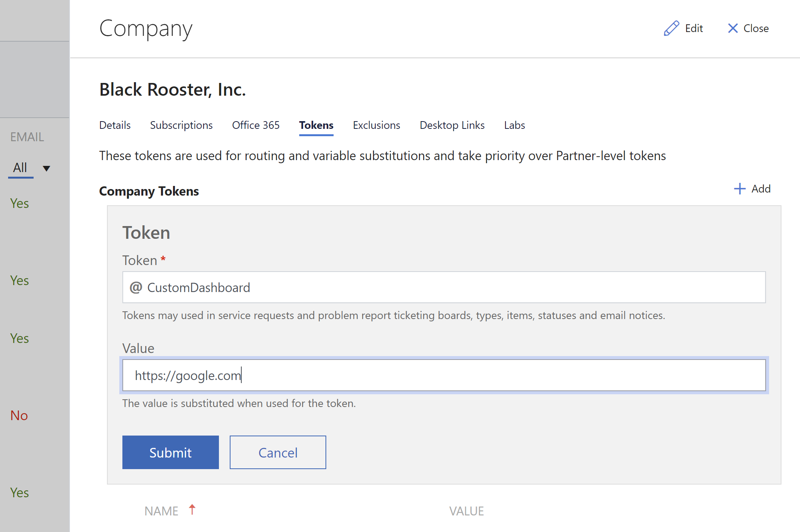800x532 pixels.
Task: Sort by the NAME column header
Action: pos(161,511)
